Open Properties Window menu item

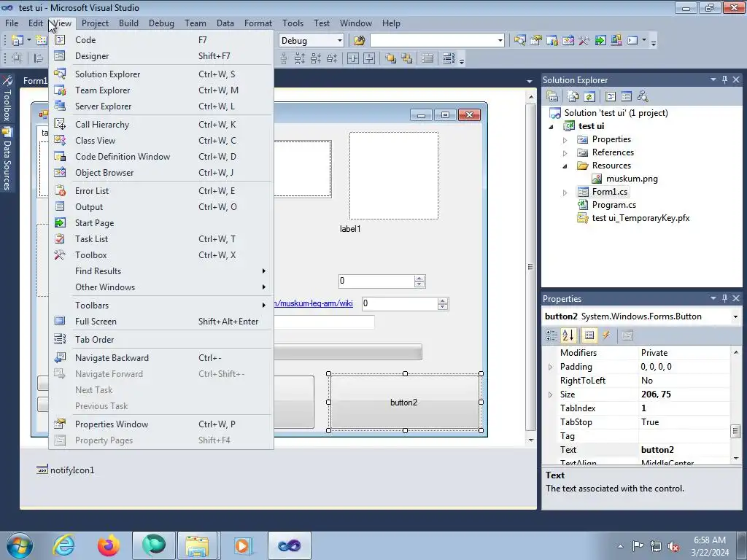click(161, 424)
